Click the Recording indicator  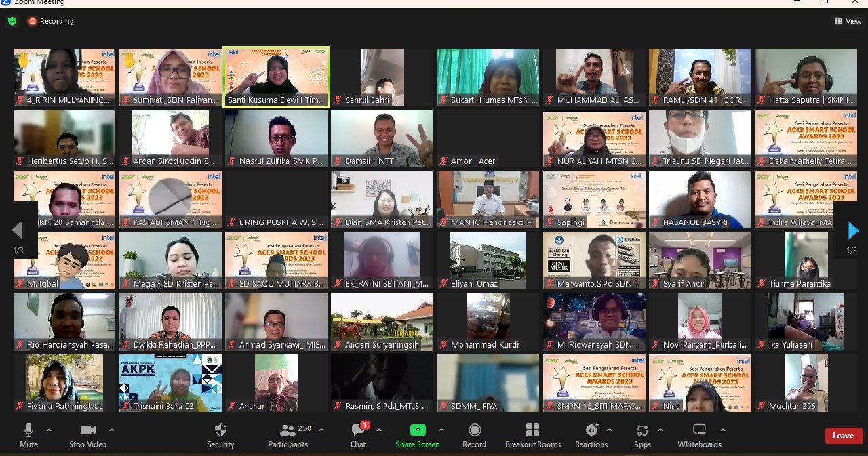tap(50, 21)
